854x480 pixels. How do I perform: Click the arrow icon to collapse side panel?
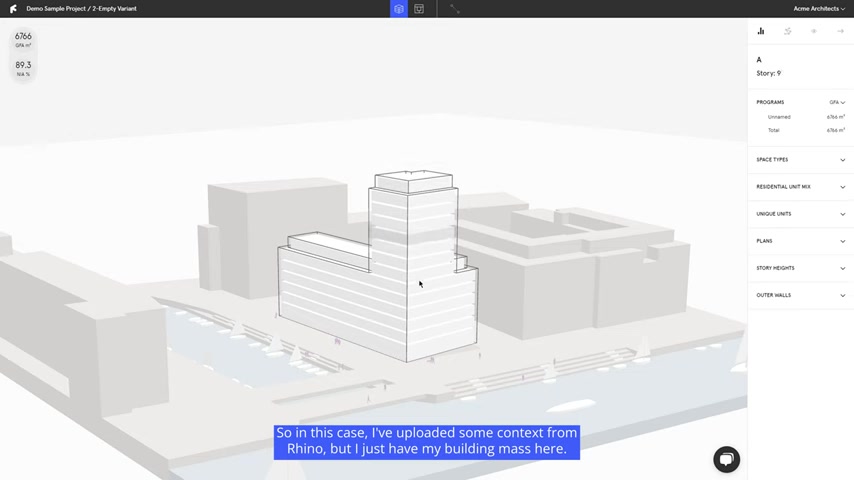[x=840, y=31]
